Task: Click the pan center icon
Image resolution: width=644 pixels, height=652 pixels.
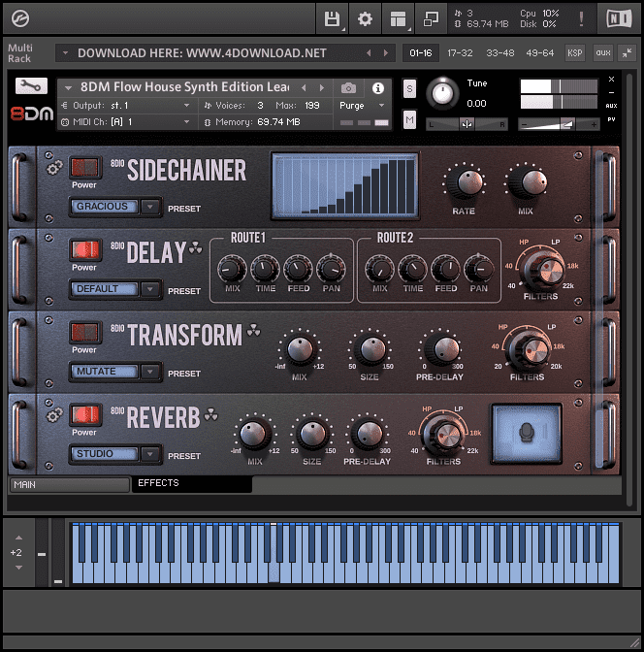Action: click(x=467, y=124)
